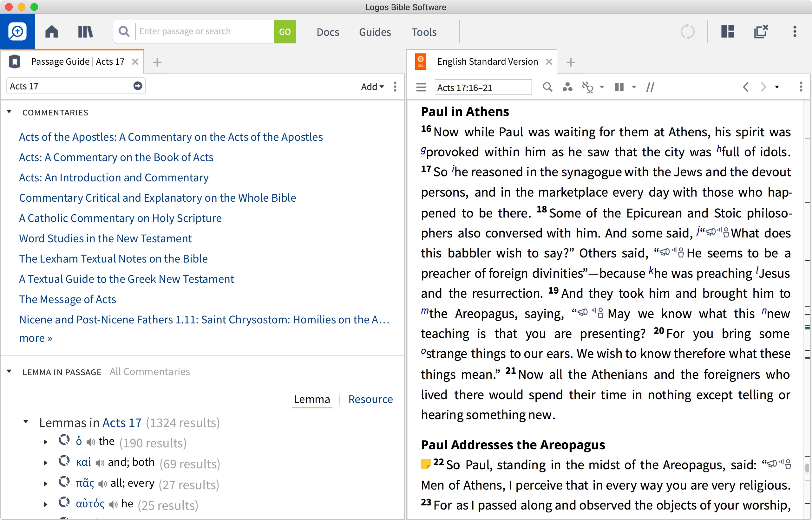812x520 pixels.
Task: Click the ring icon beside καί
Action: click(64, 461)
